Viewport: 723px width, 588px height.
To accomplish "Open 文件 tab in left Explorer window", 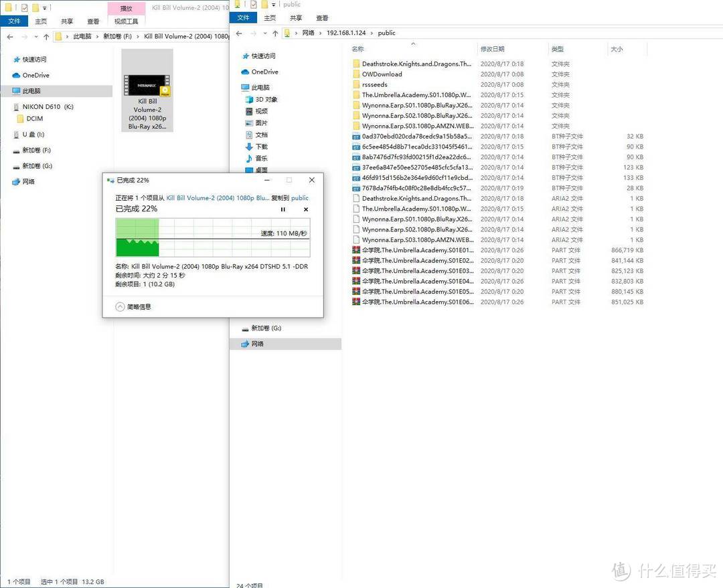I will pos(14,21).
